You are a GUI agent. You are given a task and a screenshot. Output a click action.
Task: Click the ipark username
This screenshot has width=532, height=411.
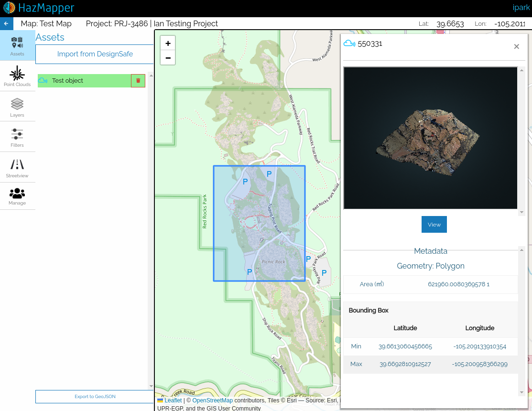click(521, 8)
